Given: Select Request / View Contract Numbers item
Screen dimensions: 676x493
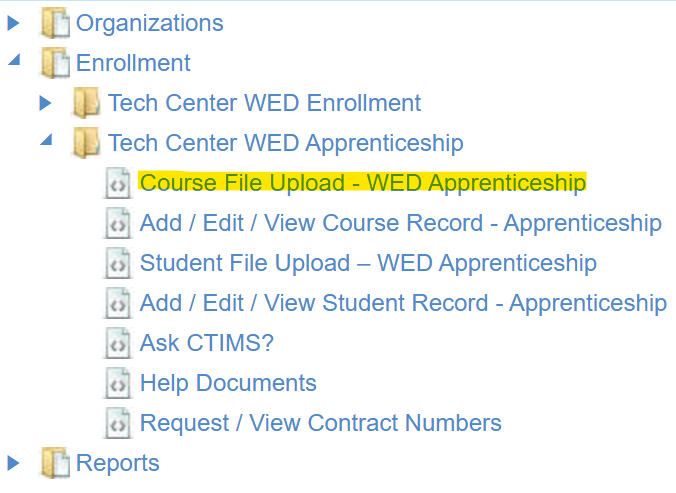Looking at the screenshot, I should [x=320, y=423].
